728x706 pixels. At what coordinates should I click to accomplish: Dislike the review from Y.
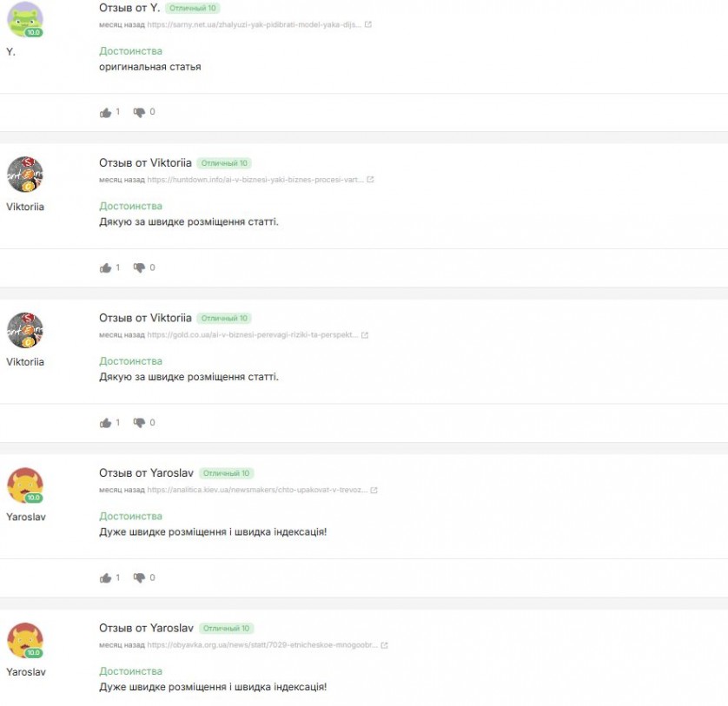139,113
